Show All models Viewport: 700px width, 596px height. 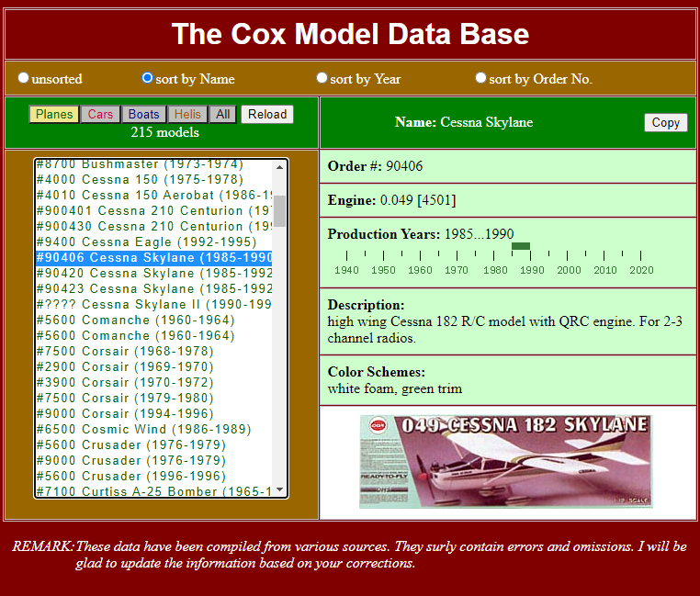point(222,114)
